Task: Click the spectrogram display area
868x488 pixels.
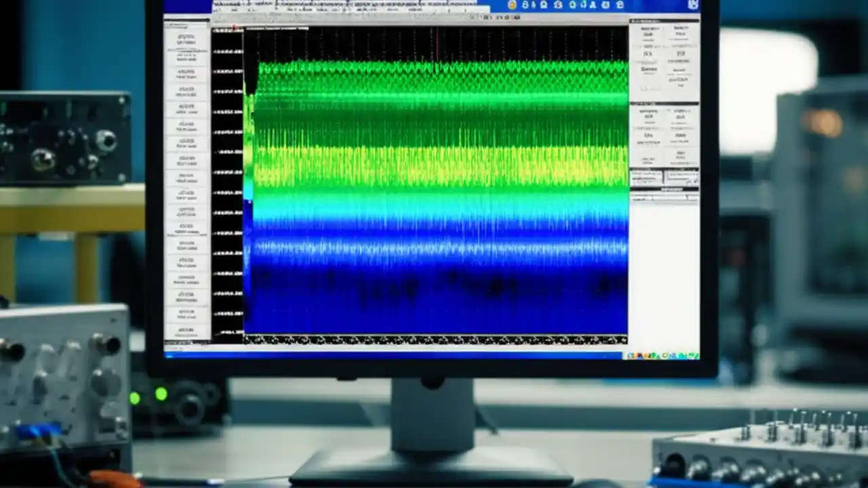Action: [x=434, y=183]
